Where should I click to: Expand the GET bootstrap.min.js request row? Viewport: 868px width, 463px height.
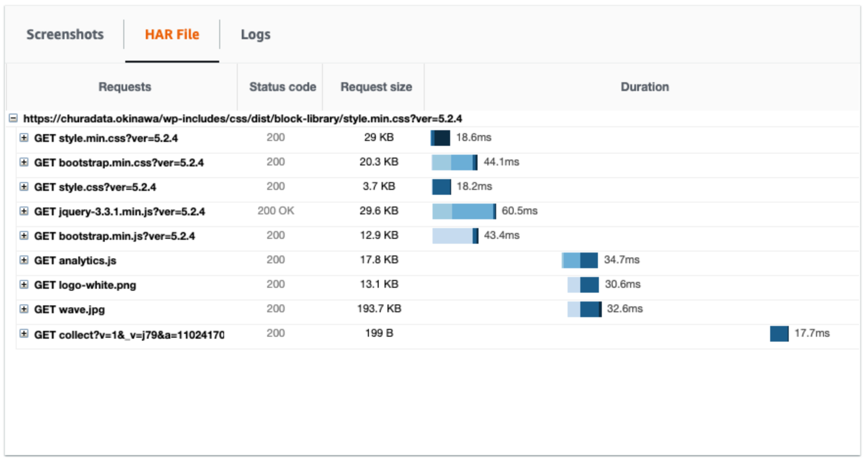pyautogui.click(x=24, y=235)
